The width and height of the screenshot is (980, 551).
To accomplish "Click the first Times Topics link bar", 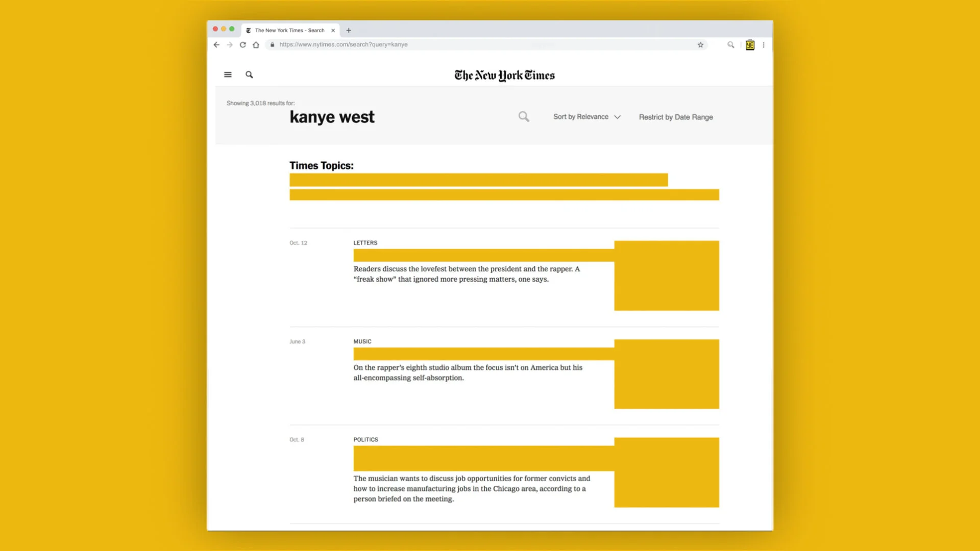I will pyautogui.click(x=479, y=180).
